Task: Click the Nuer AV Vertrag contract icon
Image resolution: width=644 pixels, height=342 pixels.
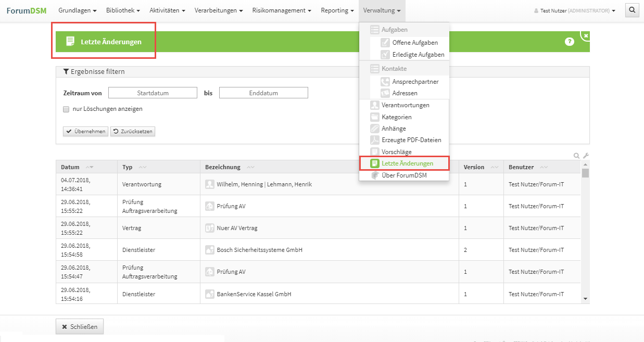Action: [210, 228]
